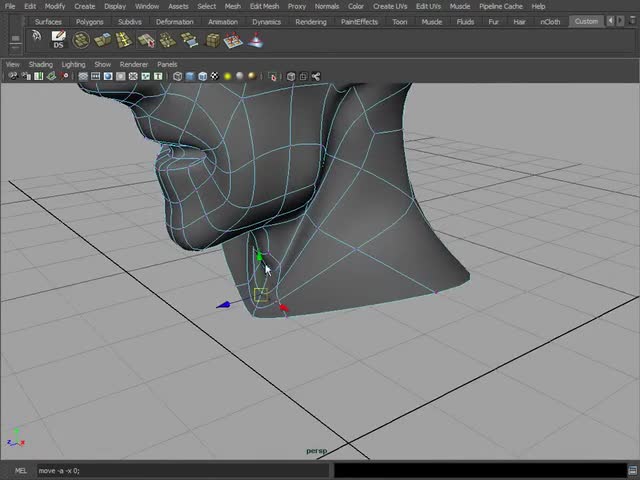This screenshot has height=480, width=640.
Task: Click the green Y-axis manipulator handle
Action: tap(259, 257)
